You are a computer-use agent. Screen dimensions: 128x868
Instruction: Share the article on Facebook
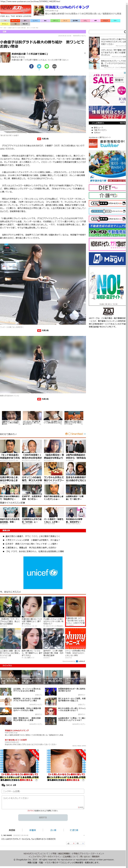tap(31, 66)
